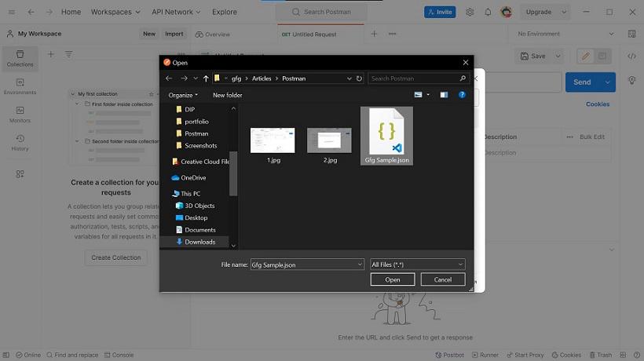
Task: Refresh the file dialog folder view
Action: click(x=360, y=78)
